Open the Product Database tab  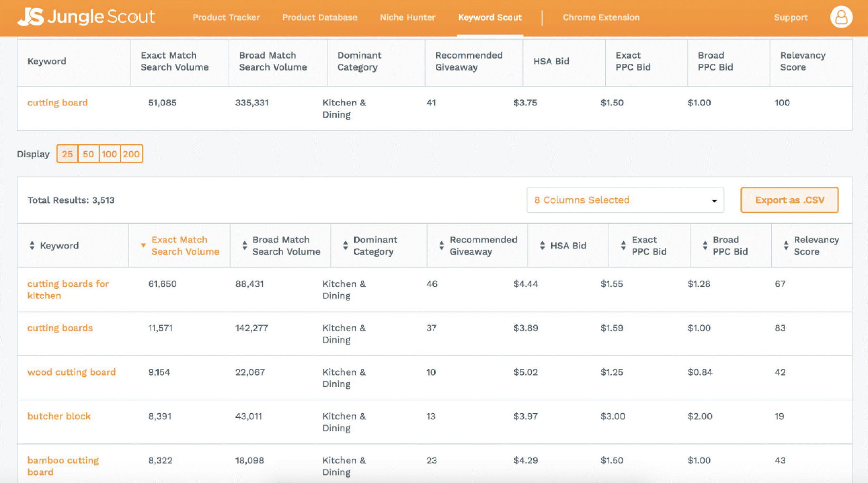pyautogui.click(x=320, y=17)
